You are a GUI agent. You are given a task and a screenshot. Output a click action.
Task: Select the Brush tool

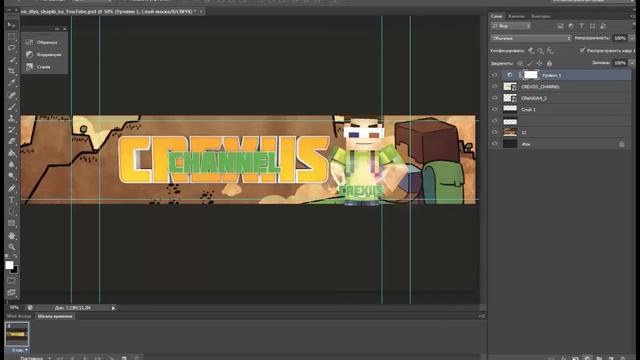[12, 107]
